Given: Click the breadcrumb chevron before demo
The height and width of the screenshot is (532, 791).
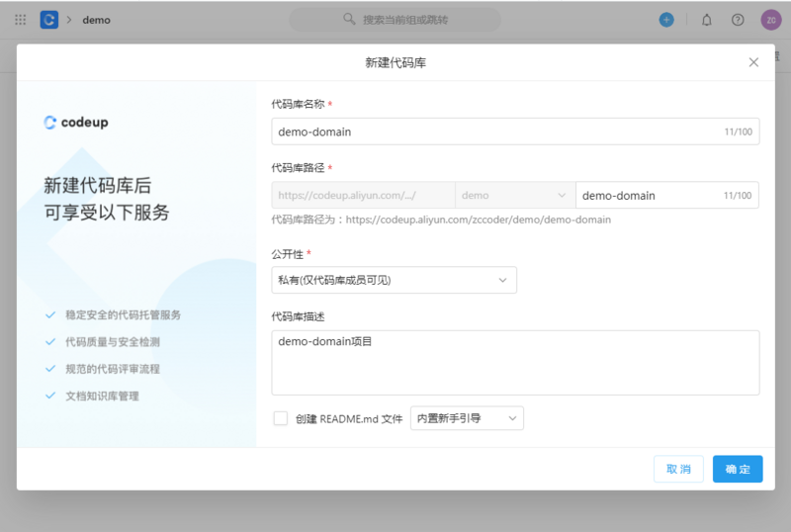Looking at the screenshot, I should pos(69,20).
